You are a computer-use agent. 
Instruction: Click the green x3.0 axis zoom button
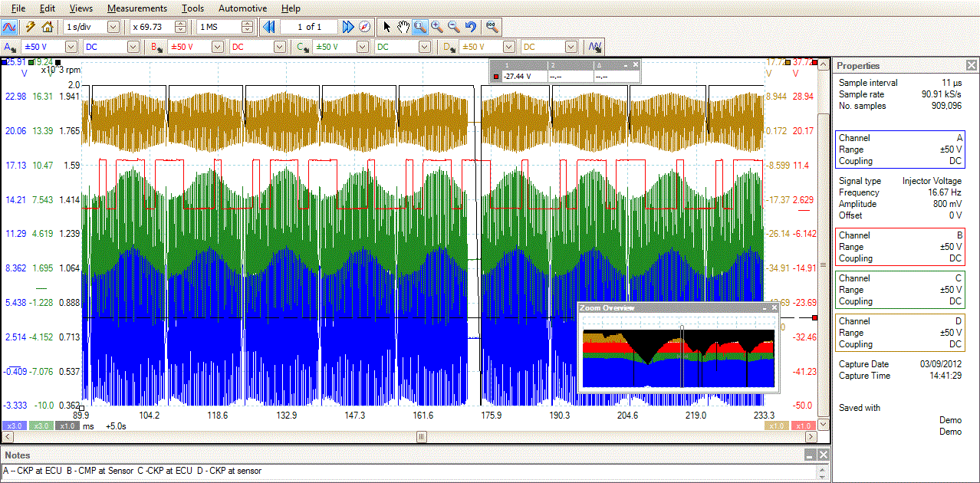pyautogui.click(x=41, y=426)
